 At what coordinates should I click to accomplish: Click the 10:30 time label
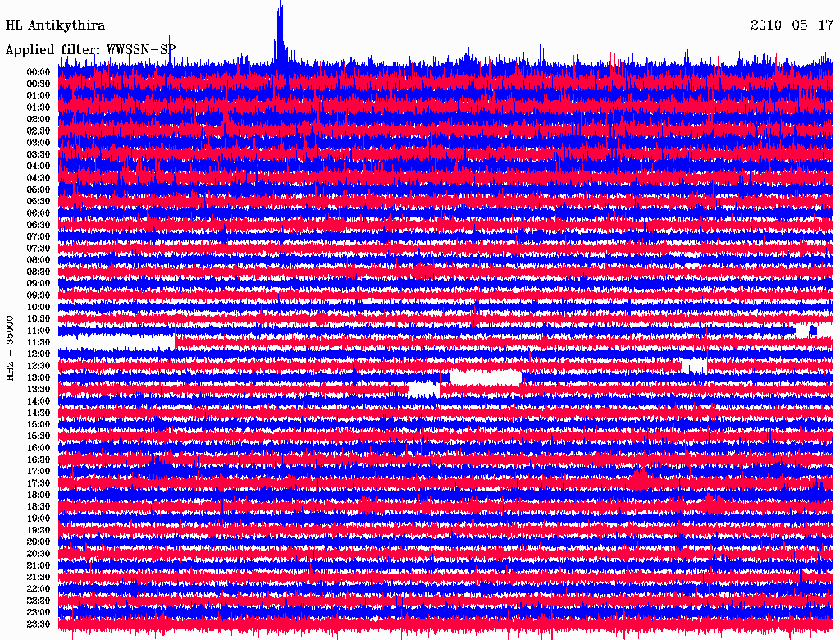tap(39, 319)
